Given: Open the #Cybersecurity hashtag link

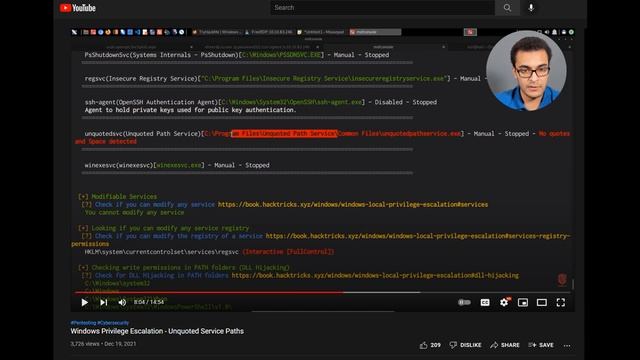Looking at the screenshot, I should click(113, 323).
